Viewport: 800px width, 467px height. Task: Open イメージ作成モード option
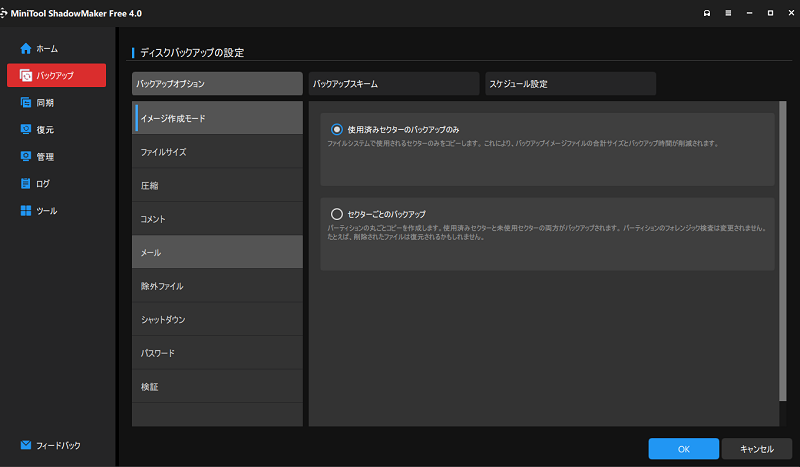tap(217, 118)
